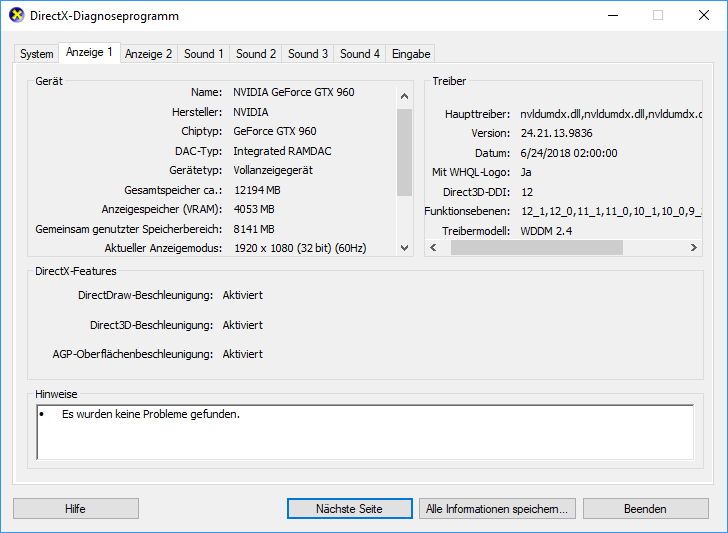Click the Funktionsebenen value list

[x=611, y=211]
